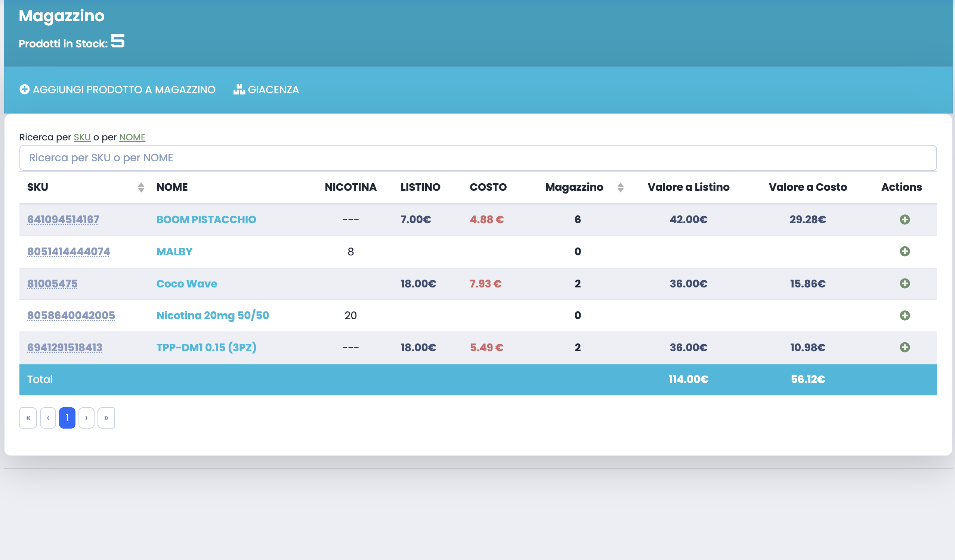Open AGGIUNGI PRODOTTO A MAGAZZINO
This screenshot has width=955, height=560.
(117, 90)
